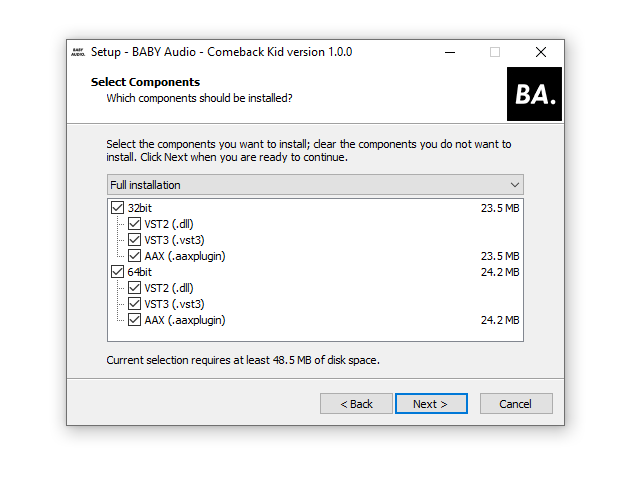Toggle the 32bit VST3 (.vst3) checkbox
This screenshot has height=488, width=629.
click(x=134, y=240)
